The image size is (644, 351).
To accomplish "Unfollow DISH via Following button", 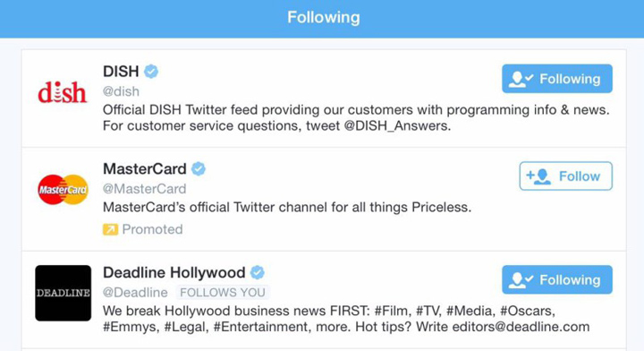I will pyautogui.click(x=557, y=79).
